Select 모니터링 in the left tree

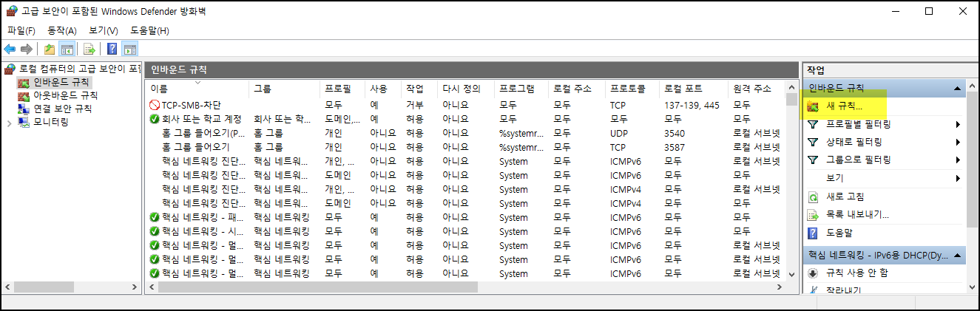tap(51, 122)
